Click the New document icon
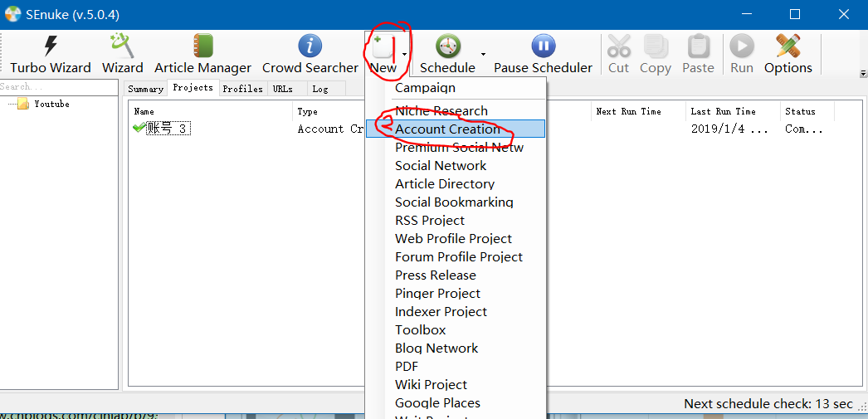 (x=383, y=46)
